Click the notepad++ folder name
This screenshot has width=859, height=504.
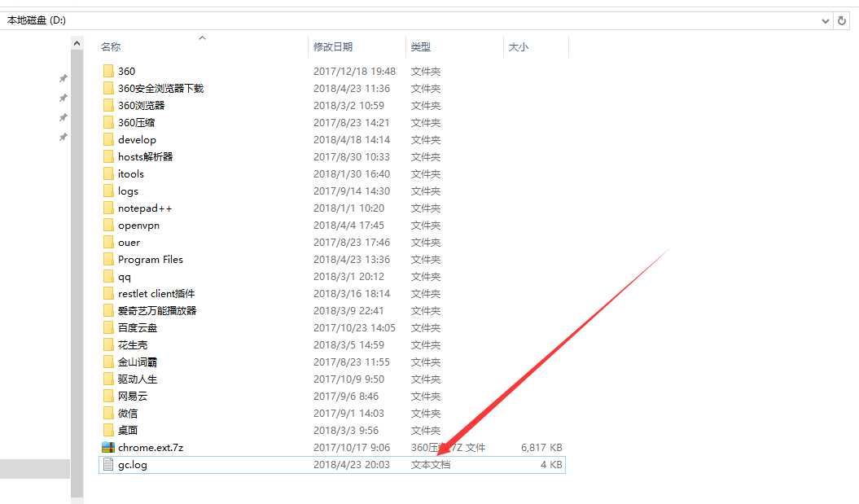pos(145,208)
